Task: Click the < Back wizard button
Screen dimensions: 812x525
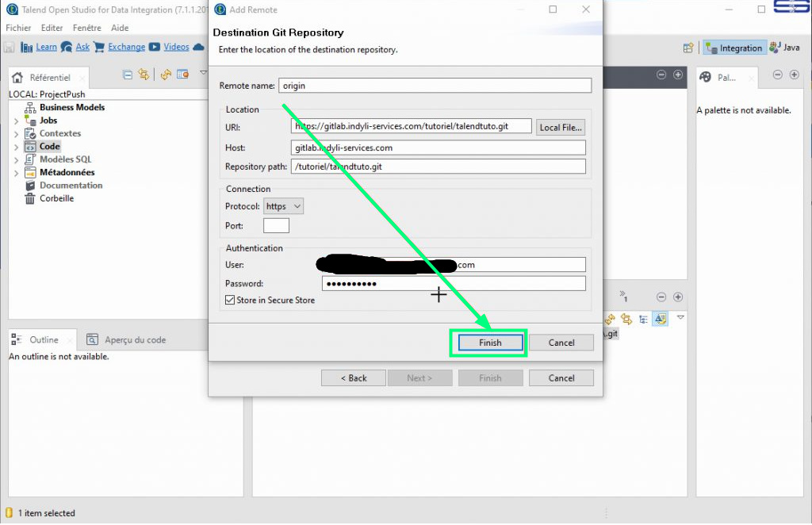Action: click(x=353, y=378)
